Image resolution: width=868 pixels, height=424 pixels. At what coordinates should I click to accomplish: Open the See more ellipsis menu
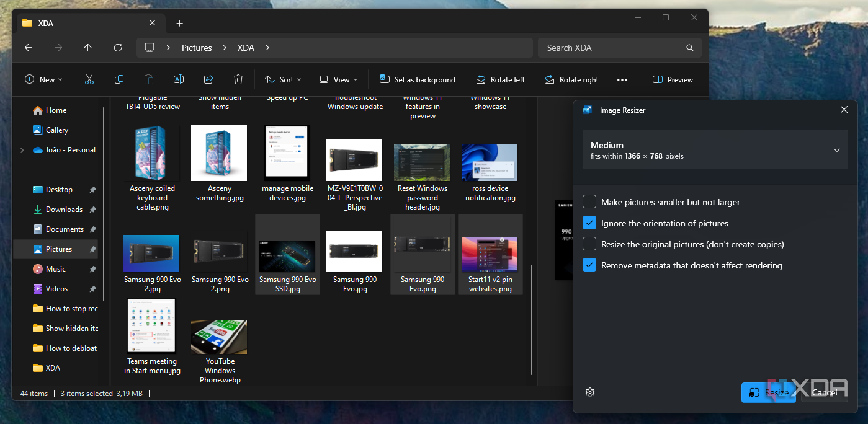pyautogui.click(x=622, y=80)
